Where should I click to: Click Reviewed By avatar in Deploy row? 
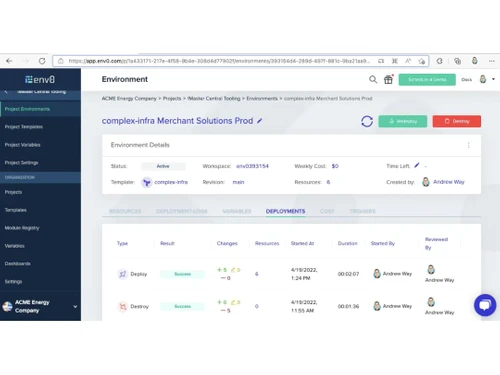[431, 269]
